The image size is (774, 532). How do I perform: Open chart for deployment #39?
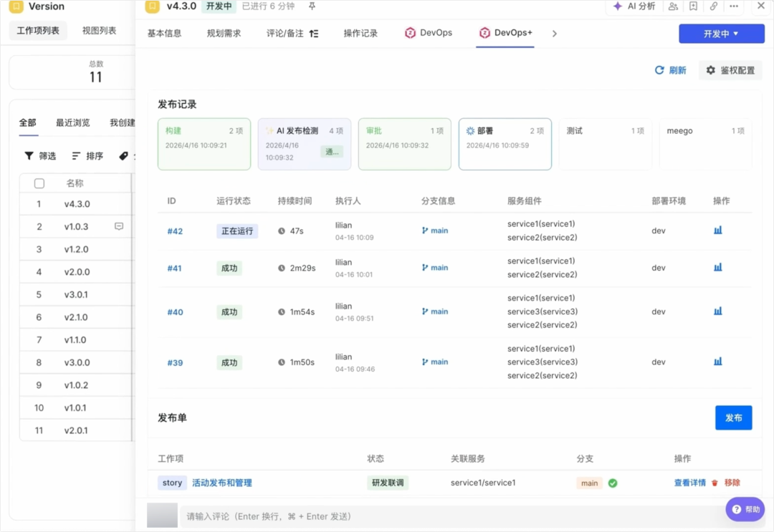[717, 362]
